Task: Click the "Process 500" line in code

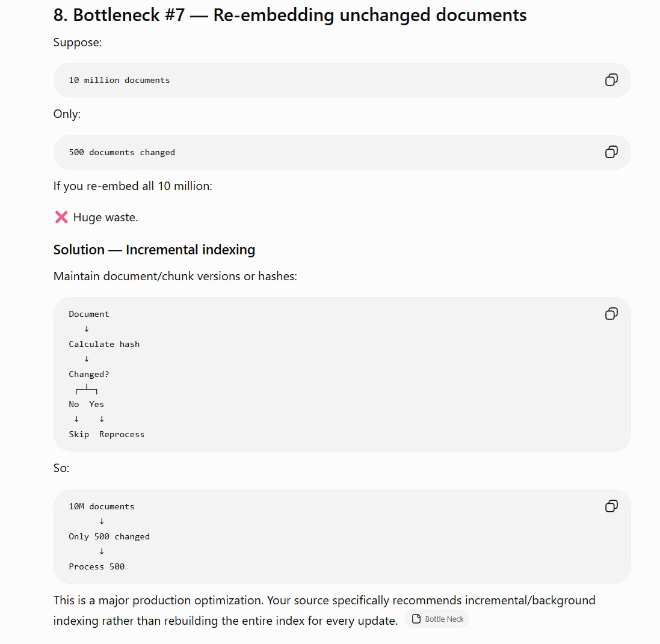Action: coord(96,566)
